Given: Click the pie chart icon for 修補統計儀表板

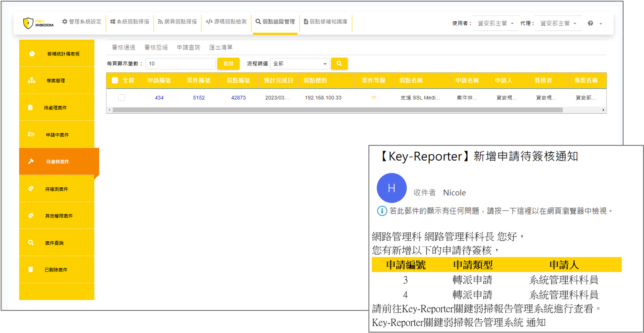Looking at the screenshot, I should 32,54.
